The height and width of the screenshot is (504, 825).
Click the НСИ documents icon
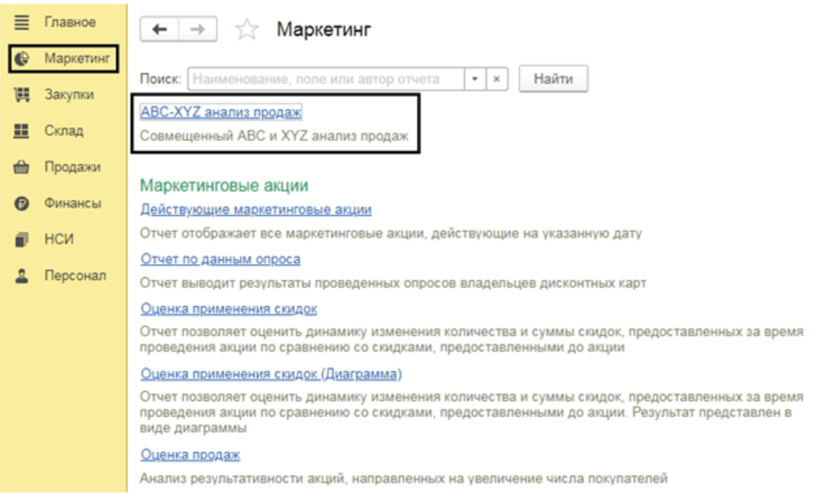pyautogui.click(x=22, y=240)
